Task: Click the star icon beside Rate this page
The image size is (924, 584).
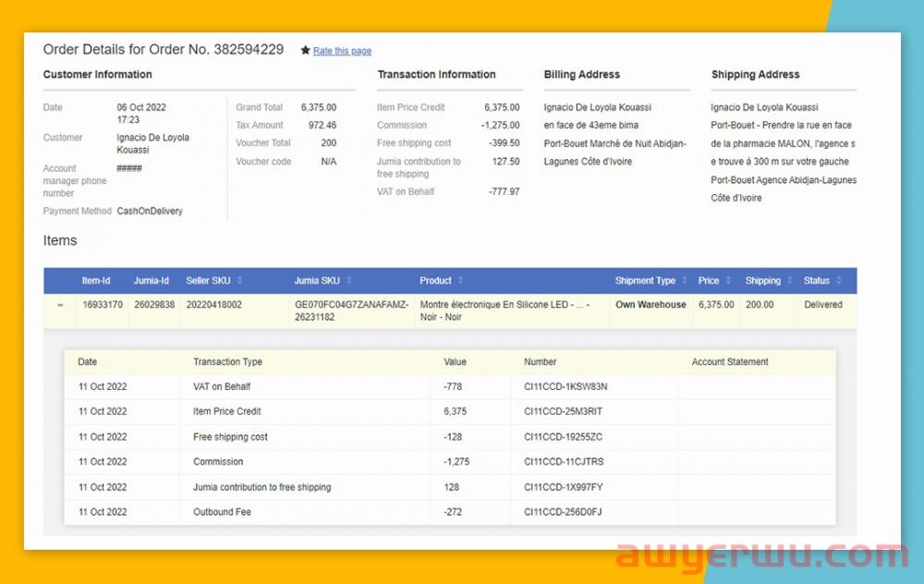Action: click(x=305, y=50)
